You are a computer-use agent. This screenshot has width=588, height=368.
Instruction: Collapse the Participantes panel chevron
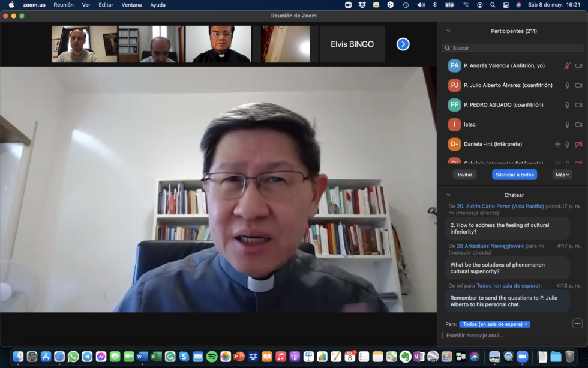(448, 31)
